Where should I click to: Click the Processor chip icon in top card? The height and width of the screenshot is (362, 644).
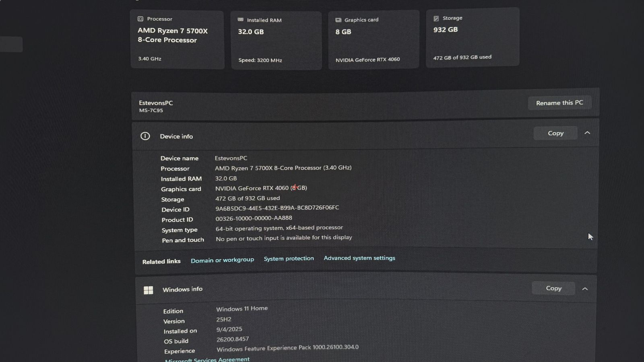tap(140, 19)
